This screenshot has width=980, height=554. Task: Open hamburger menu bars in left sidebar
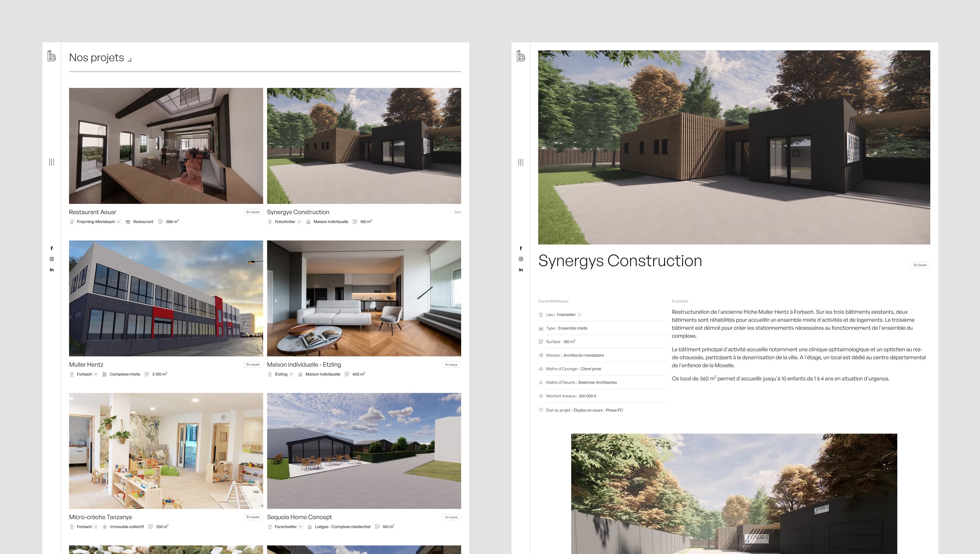(51, 162)
